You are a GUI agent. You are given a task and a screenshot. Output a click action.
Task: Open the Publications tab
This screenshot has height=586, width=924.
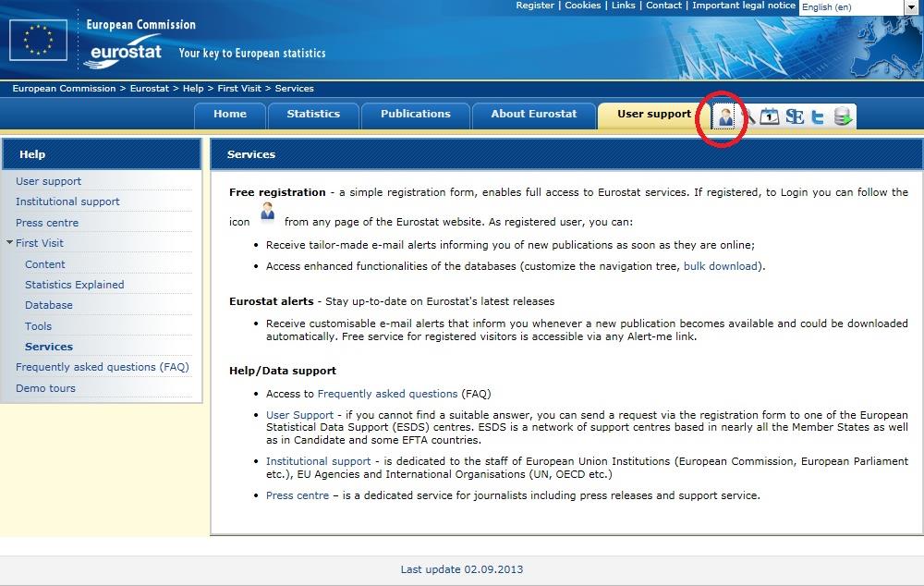tap(415, 114)
